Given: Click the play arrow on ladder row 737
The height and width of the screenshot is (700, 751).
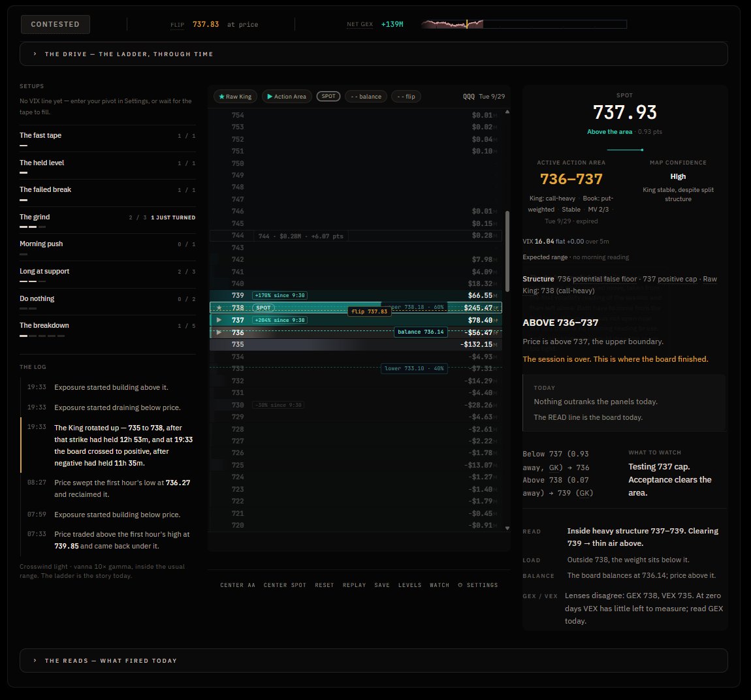Looking at the screenshot, I should point(219,320).
